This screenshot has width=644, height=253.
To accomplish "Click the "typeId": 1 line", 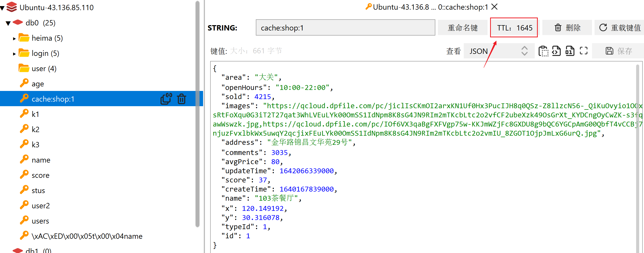I will tap(246, 227).
